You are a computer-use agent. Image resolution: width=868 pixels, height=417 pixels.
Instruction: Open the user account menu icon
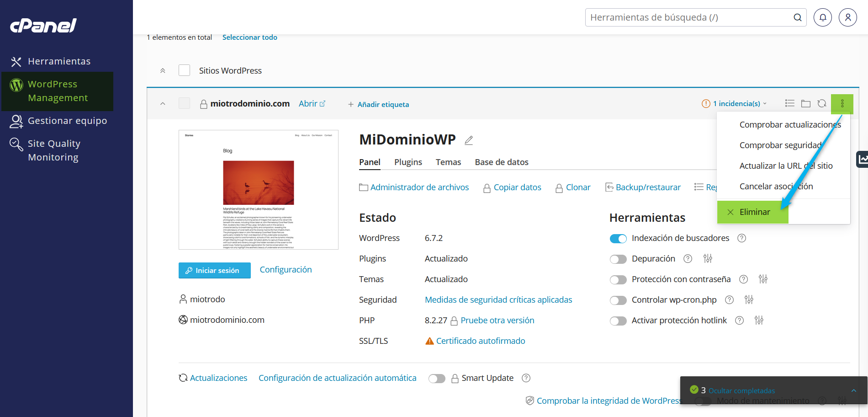(x=848, y=17)
